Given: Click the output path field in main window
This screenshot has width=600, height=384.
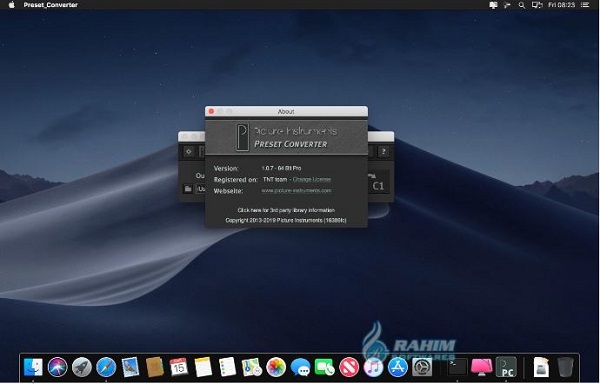Looking at the screenshot, I should (201, 189).
